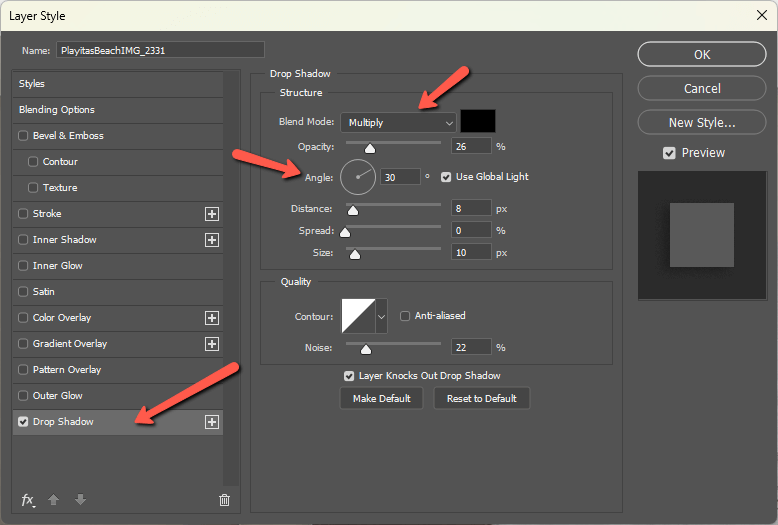This screenshot has height=525, width=778.
Task: Open Blending Options section
Action: click(118, 110)
